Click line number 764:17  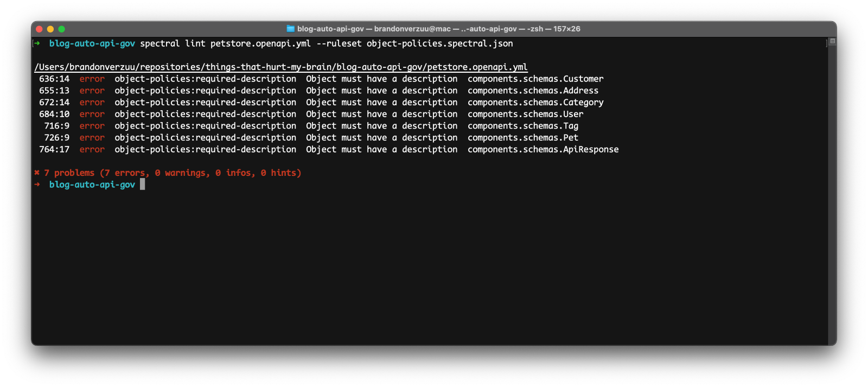point(54,150)
